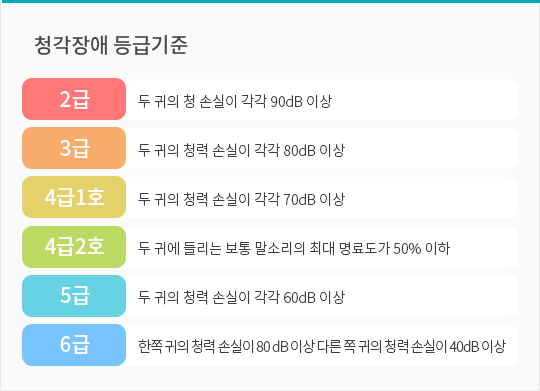Click the 이하 word in the 4급2호 row
This screenshot has height=391, width=540.
pyautogui.click(x=437, y=248)
